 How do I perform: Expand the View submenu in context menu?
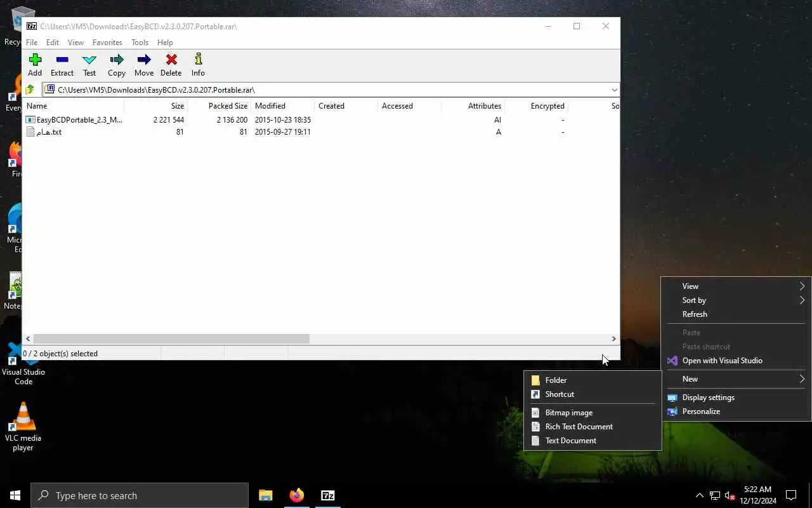coord(736,286)
